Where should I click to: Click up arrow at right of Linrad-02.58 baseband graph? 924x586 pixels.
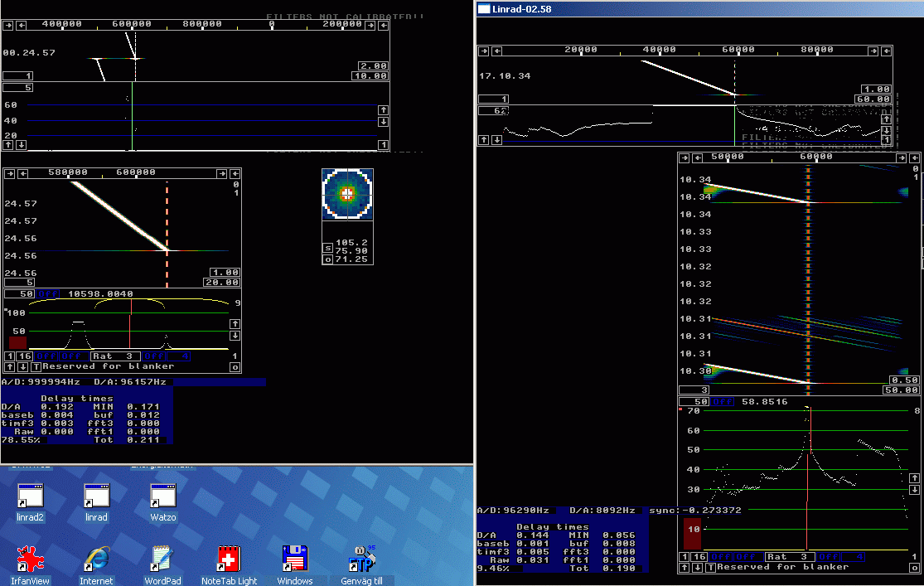click(x=914, y=478)
